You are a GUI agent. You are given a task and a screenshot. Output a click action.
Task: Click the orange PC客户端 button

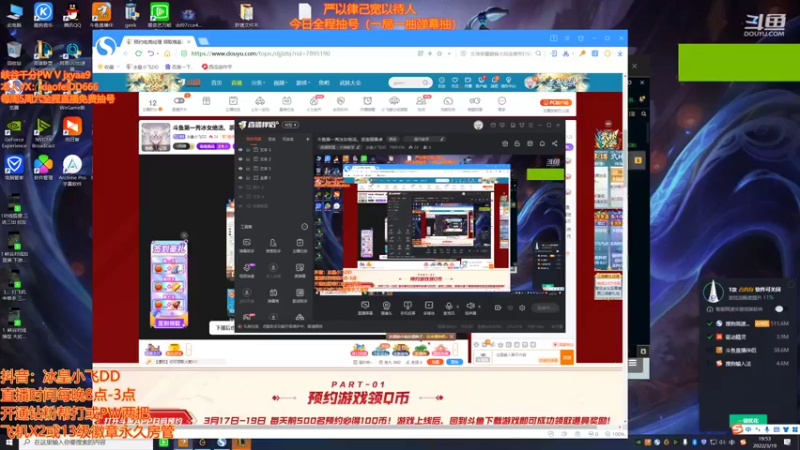556,103
